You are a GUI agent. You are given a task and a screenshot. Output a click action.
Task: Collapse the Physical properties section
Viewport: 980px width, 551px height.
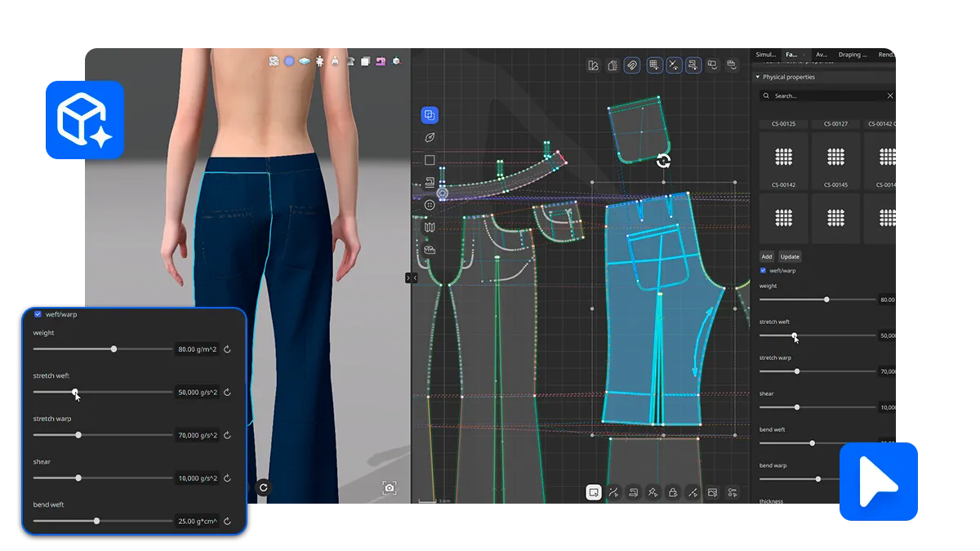click(757, 77)
